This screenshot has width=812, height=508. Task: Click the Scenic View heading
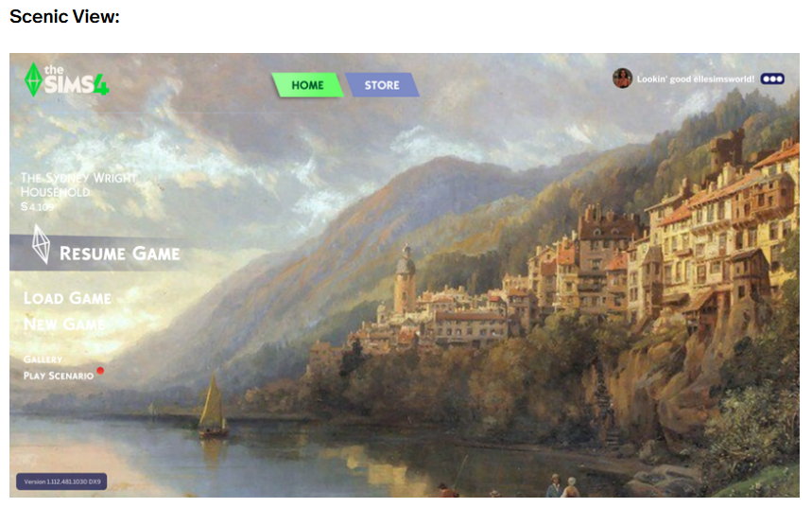[64, 17]
